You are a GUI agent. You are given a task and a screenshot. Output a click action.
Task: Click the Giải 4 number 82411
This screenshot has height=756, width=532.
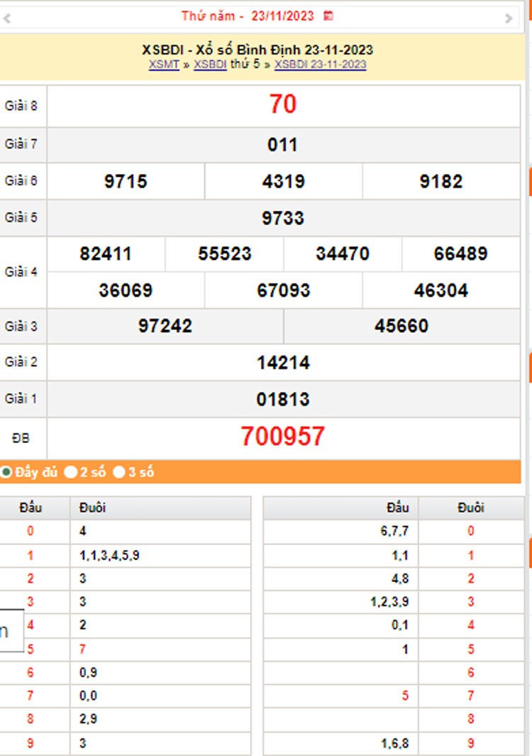(x=106, y=254)
